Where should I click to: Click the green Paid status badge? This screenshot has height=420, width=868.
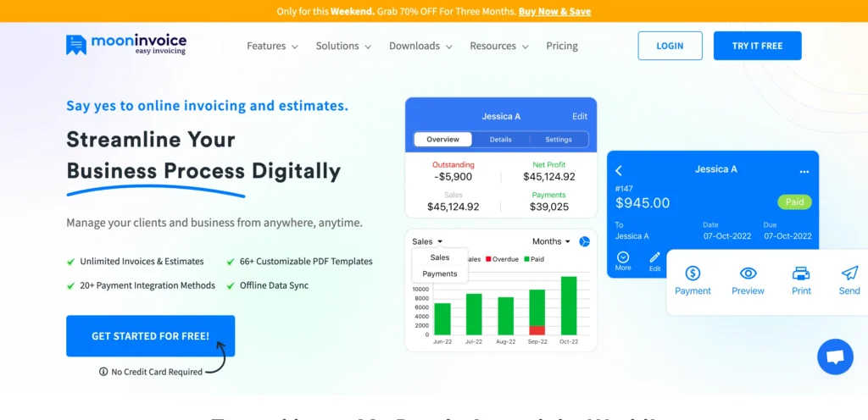tap(794, 202)
